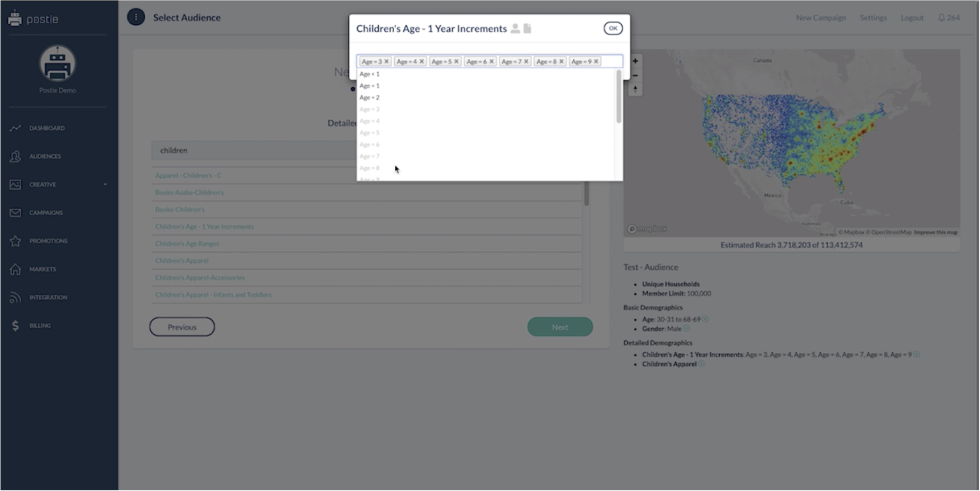Zoom out on the map
980x491 pixels.
(635, 75)
